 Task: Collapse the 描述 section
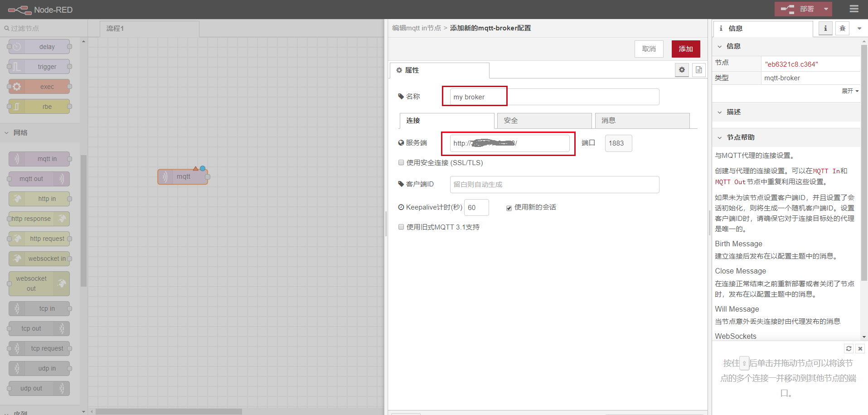click(786, 112)
